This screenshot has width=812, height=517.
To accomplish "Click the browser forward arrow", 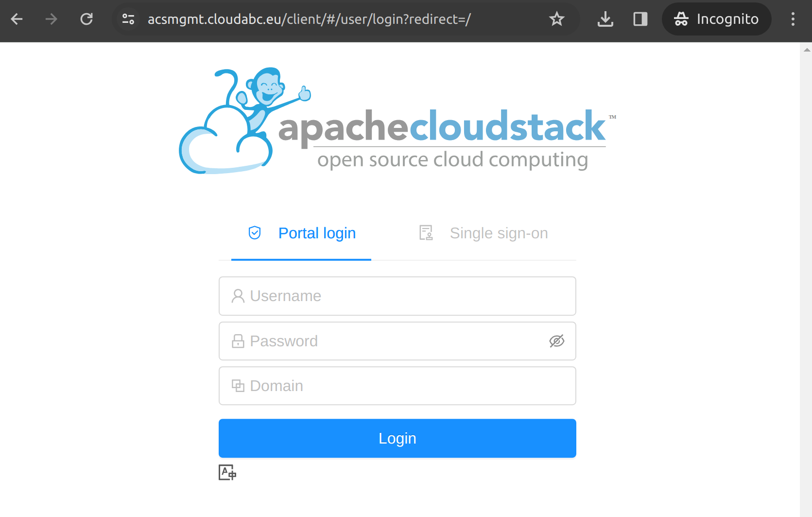I will [51, 19].
